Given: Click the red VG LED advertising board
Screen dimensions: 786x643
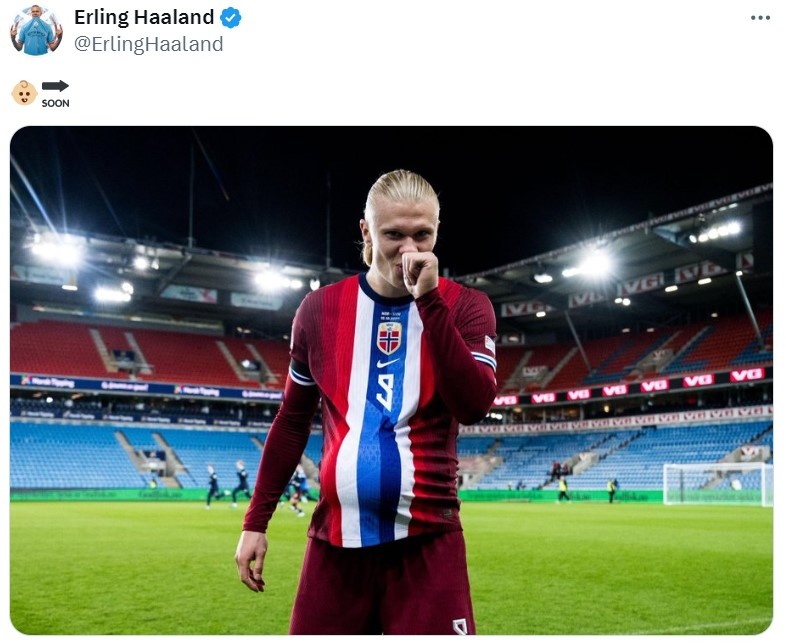Looking at the screenshot, I should (629, 387).
